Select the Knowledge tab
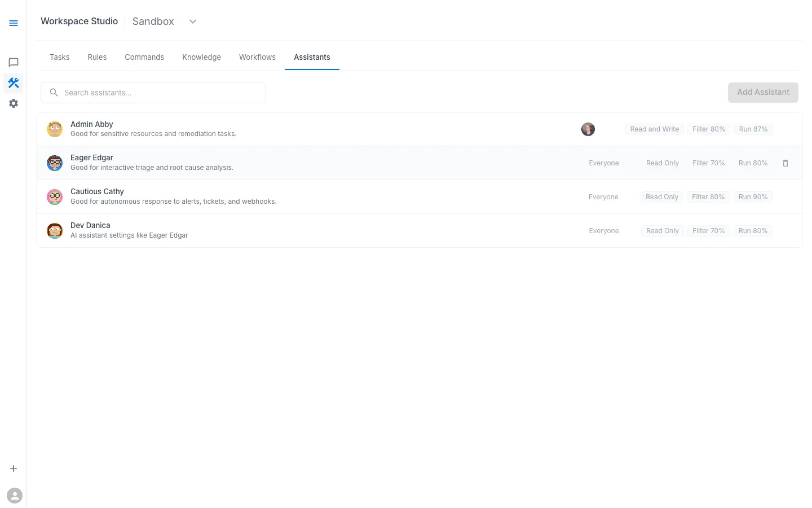 (201, 57)
